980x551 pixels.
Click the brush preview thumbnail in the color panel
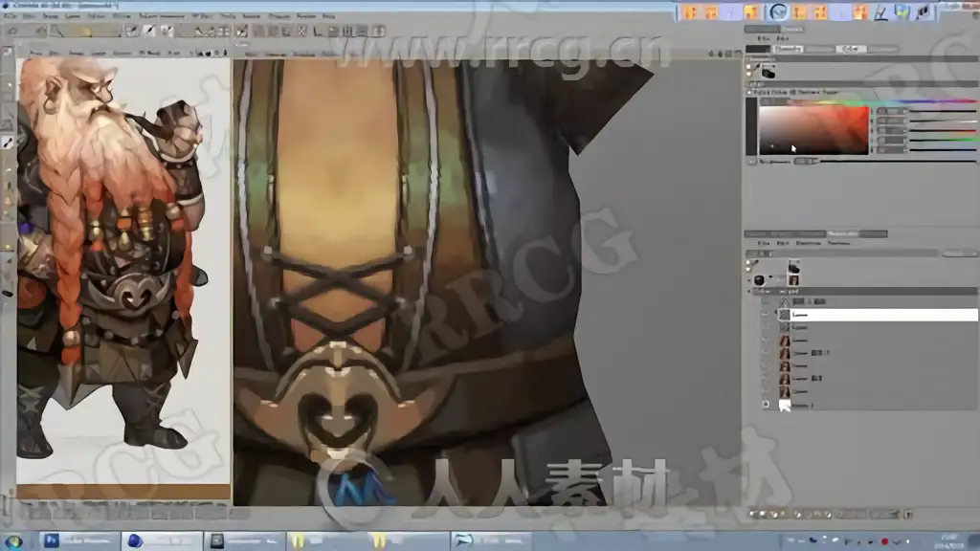coord(768,72)
